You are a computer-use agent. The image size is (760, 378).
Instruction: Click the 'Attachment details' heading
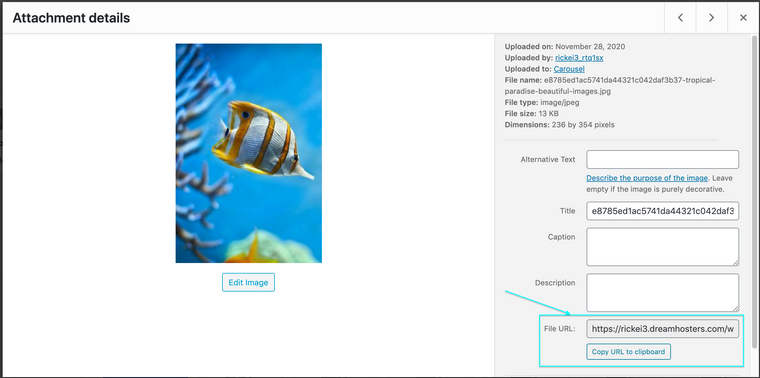(x=71, y=18)
